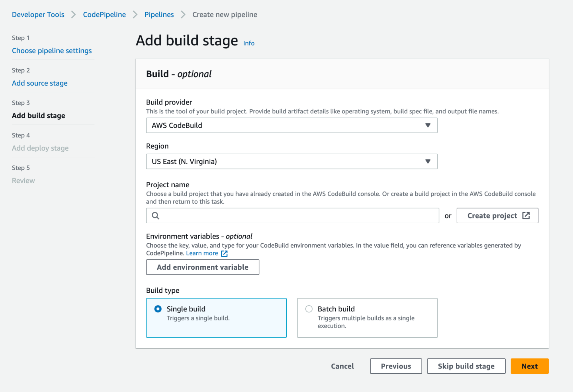Go to Step 1 Choose pipeline settings
The width and height of the screenshot is (573, 392).
[x=52, y=51]
